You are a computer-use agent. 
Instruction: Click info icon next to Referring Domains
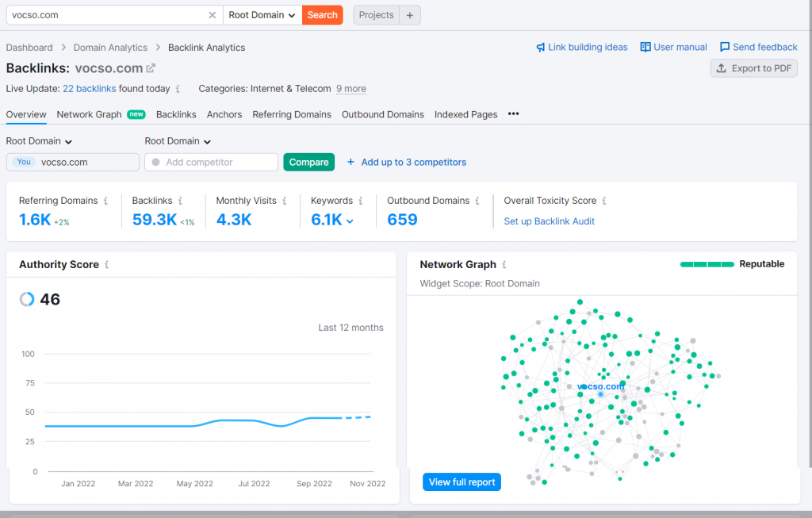[x=105, y=201]
